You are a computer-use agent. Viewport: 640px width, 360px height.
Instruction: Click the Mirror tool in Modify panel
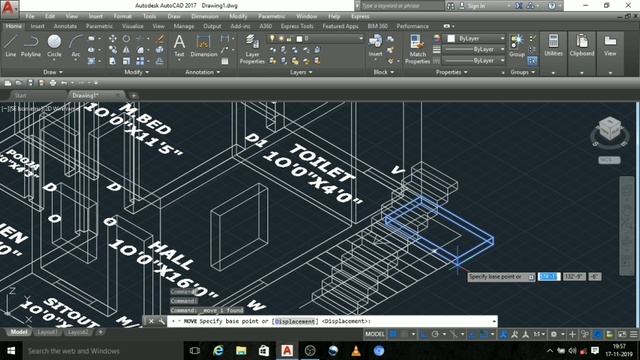(x=126, y=50)
